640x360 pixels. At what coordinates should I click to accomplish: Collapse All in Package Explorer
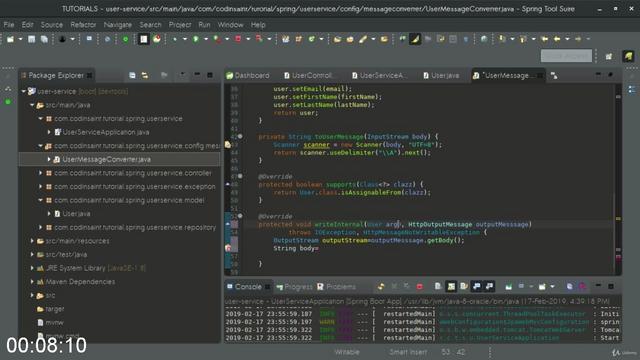click(x=132, y=76)
